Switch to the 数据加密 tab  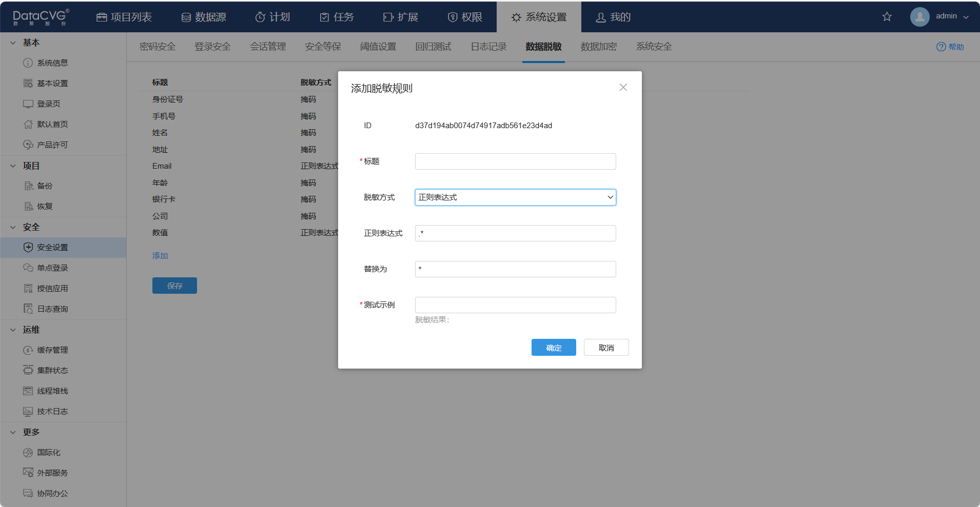pyautogui.click(x=599, y=47)
